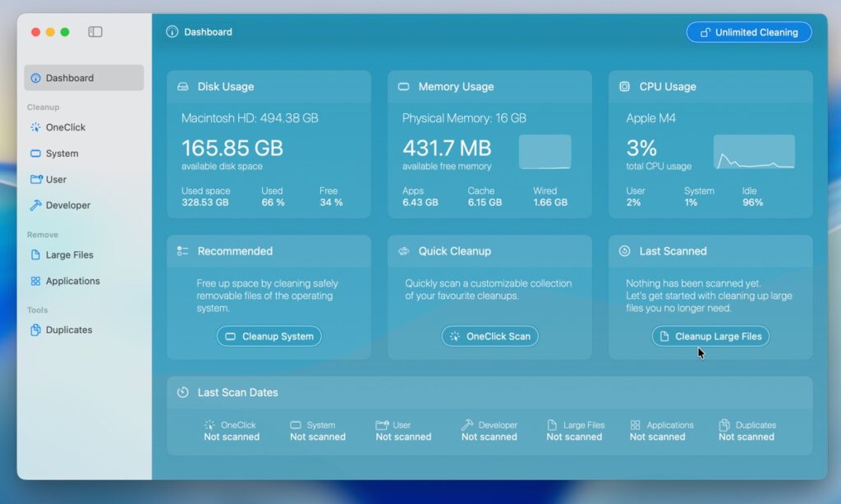Image resolution: width=841 pixels, height=504 pixels.
Task: Click the Dashboard info icon in header
Action: [172, 32]
